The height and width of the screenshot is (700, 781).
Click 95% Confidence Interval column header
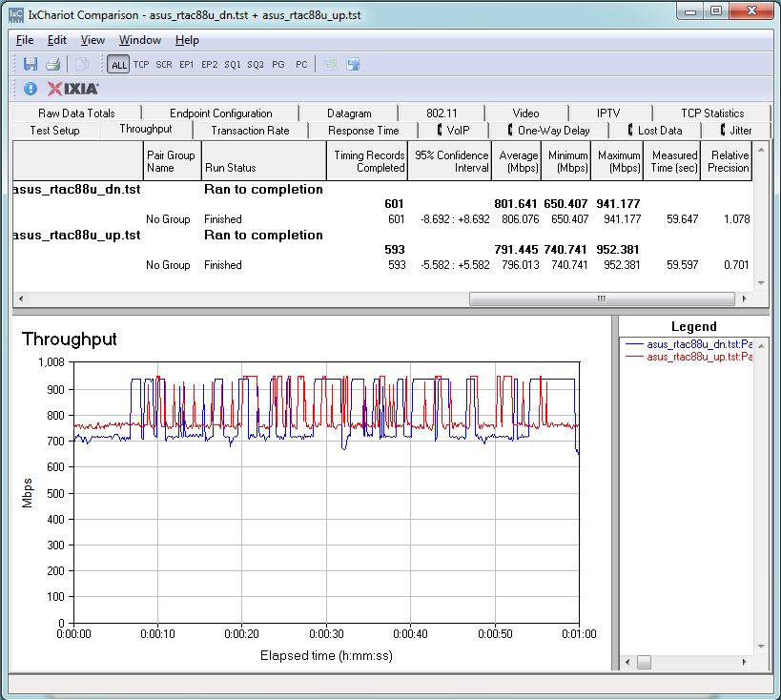(450, 161)
